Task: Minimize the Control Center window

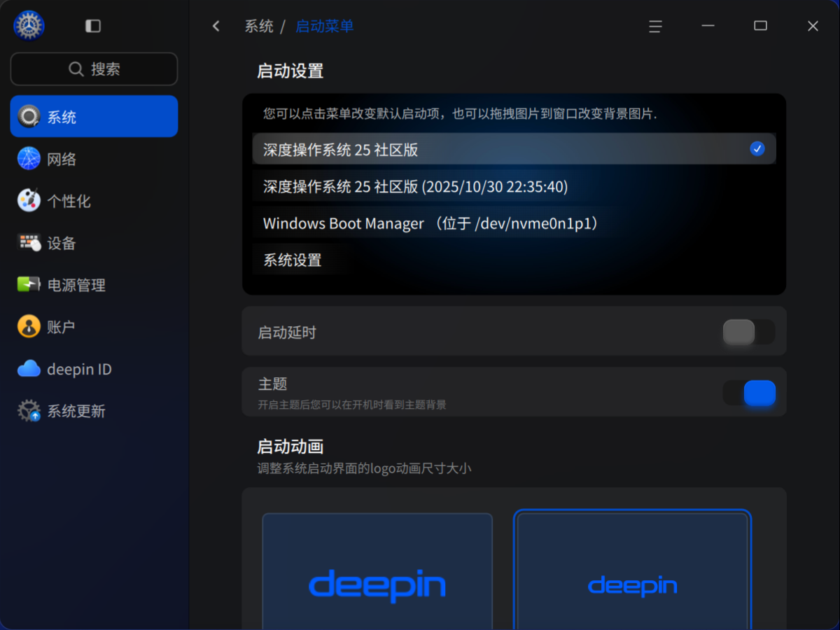Action: click(x=708, y=26)
